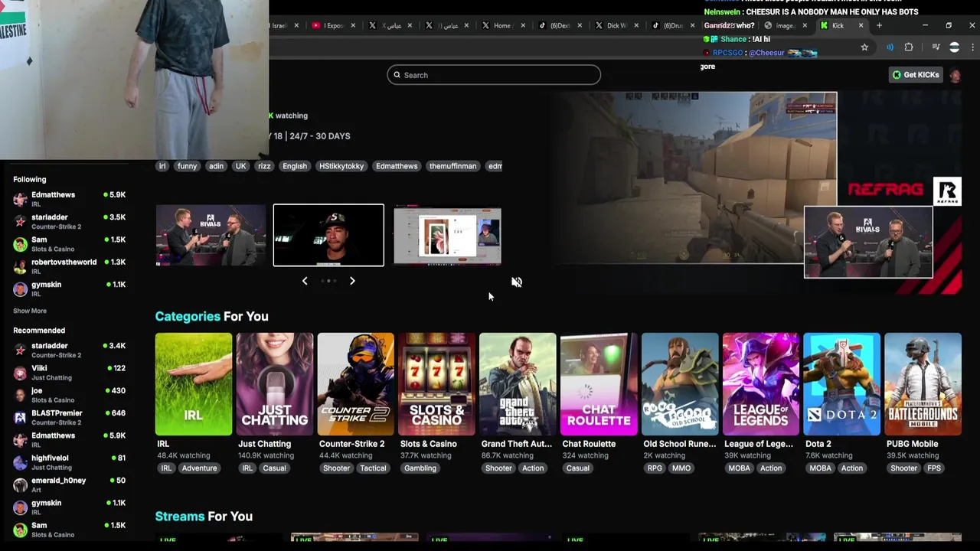
Task: Click the Streams For You heading
Action: (x=204, y=517)
